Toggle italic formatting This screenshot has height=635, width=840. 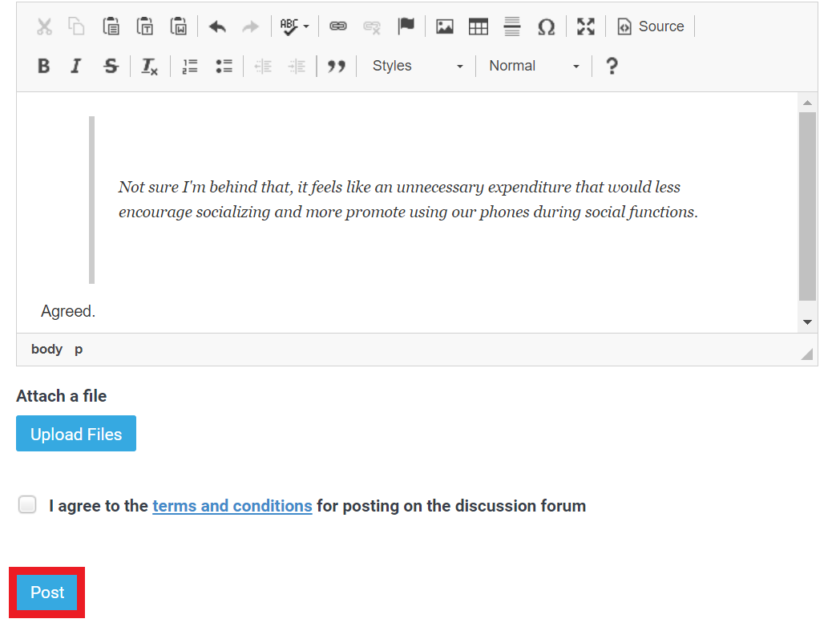[x=76, y=66]
